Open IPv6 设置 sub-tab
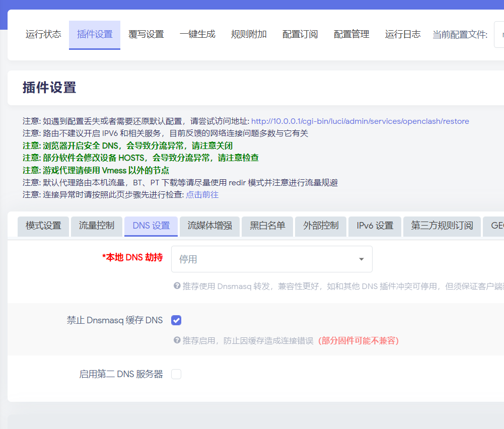Screen dimensions: 504x429 pyautogui.click(x=375, y=226)
